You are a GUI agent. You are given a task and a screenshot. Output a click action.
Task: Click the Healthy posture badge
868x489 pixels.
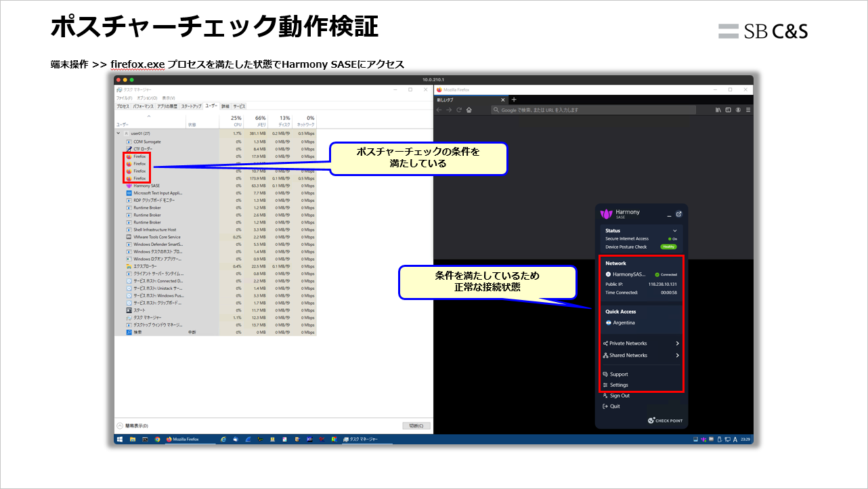pos(669,247)
